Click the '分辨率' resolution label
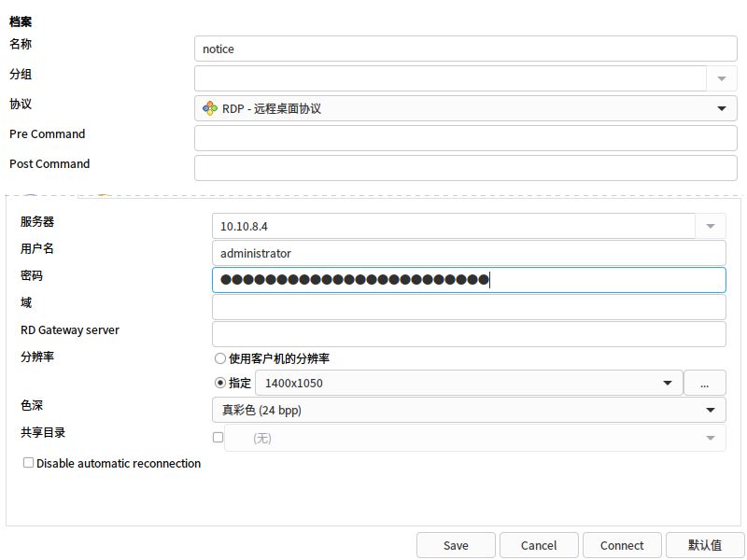747x560 pixels. pyautogui.click(x=37, y=357)
